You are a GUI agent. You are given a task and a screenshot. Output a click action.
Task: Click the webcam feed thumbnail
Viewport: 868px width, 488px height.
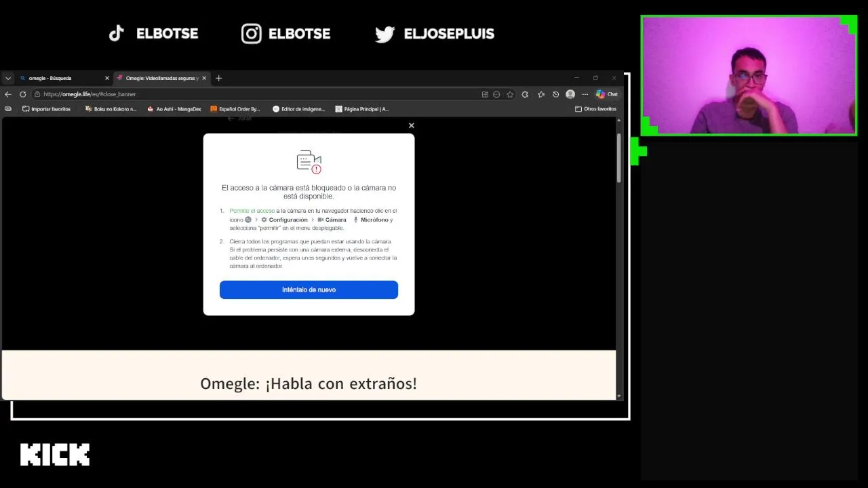(x=749, y=75)
